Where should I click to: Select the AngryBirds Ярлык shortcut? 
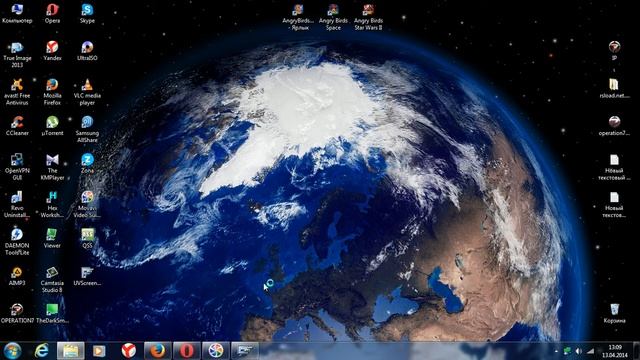[298, 16]
